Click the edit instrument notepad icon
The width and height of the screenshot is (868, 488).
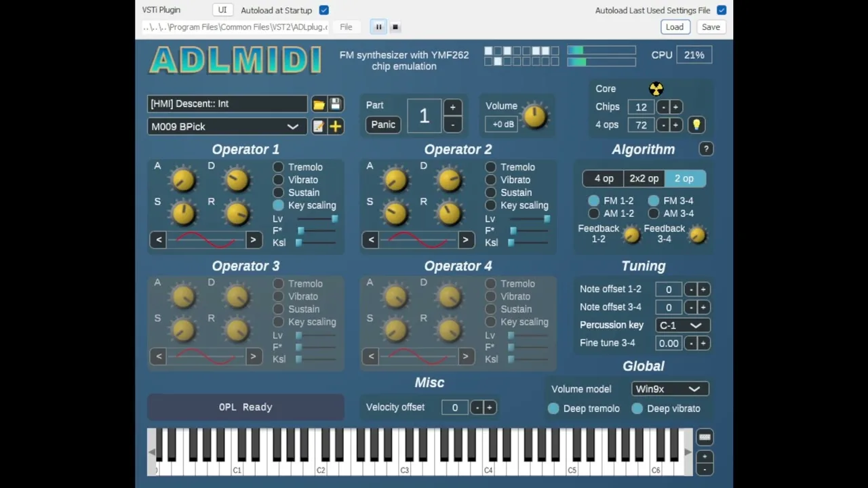click(318, 127)
